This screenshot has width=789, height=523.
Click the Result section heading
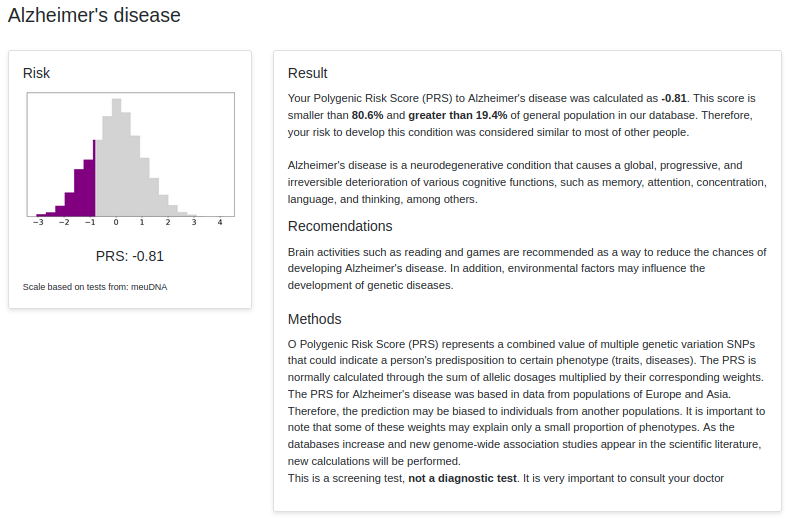point(307,73)
